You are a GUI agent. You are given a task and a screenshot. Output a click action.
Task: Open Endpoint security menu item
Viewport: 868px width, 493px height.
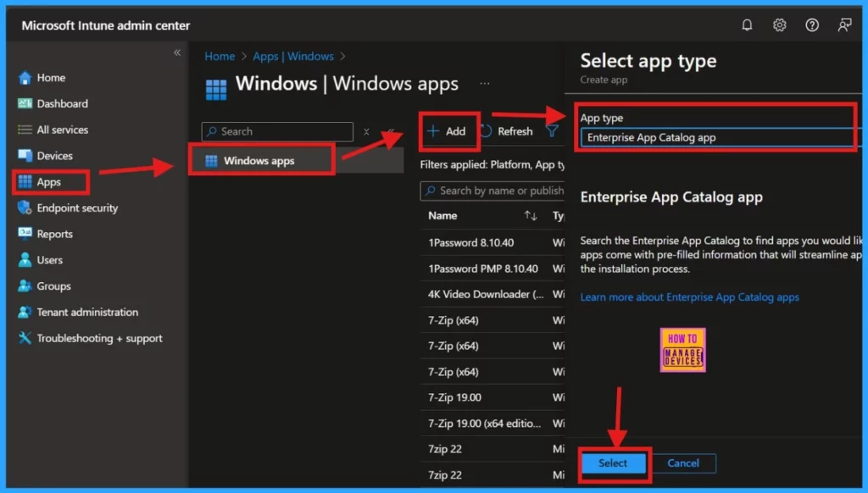click(77, 208)
